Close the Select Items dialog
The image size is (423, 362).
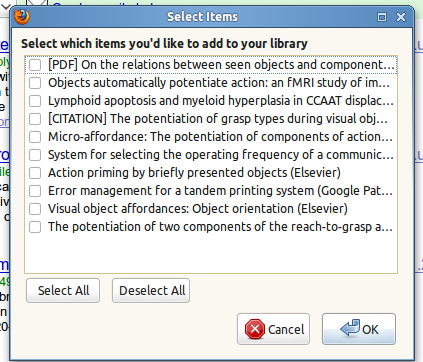click(401, 17)
